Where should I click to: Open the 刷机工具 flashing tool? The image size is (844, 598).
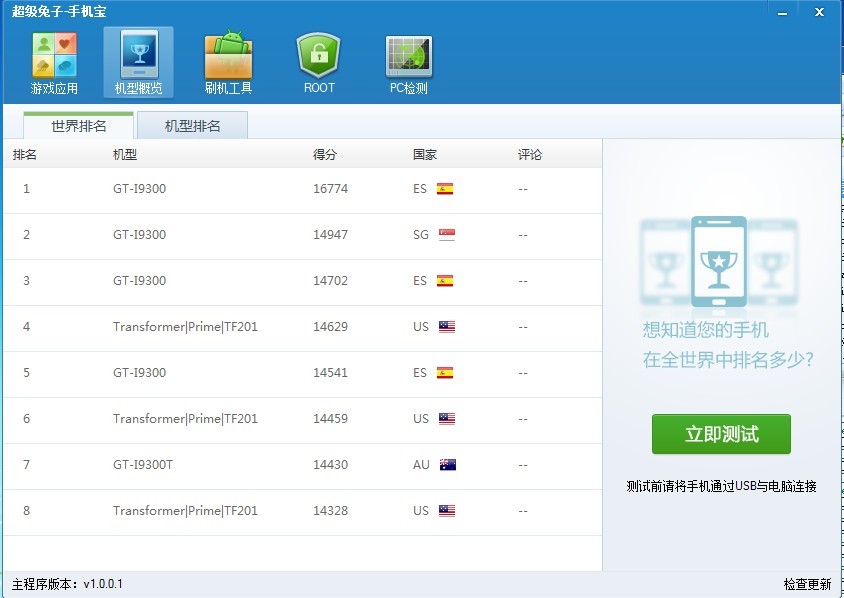click(x=228, y=63)
